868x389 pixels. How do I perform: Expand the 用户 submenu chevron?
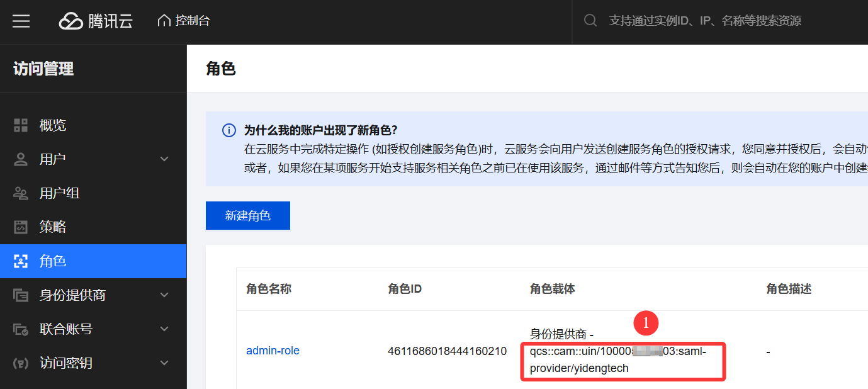pos(164,159)
